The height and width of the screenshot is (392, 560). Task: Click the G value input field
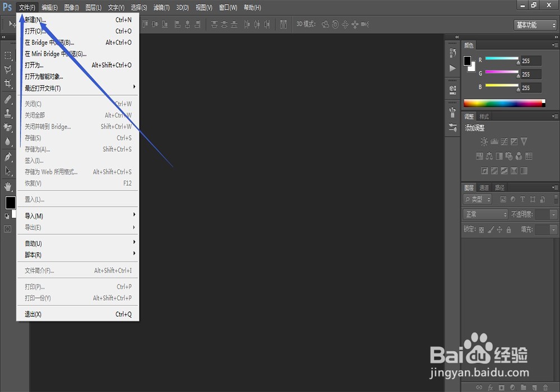(531, 74)
